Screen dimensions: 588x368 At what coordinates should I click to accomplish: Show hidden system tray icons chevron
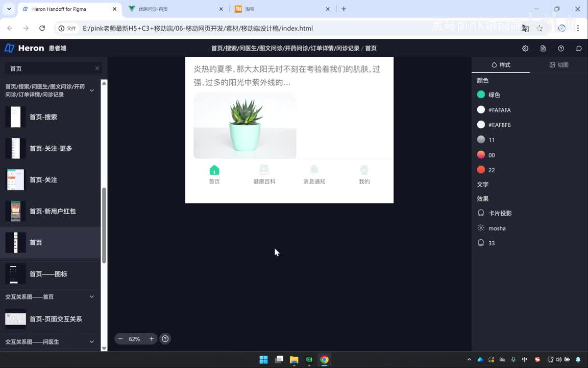[x=469, y=359]
